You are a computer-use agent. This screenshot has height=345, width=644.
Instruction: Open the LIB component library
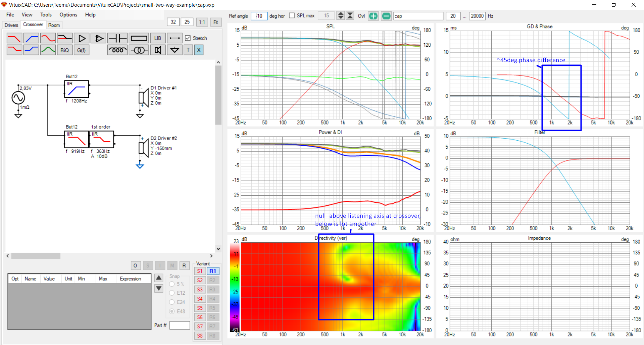pyautogui.click(x=158, y=38)
